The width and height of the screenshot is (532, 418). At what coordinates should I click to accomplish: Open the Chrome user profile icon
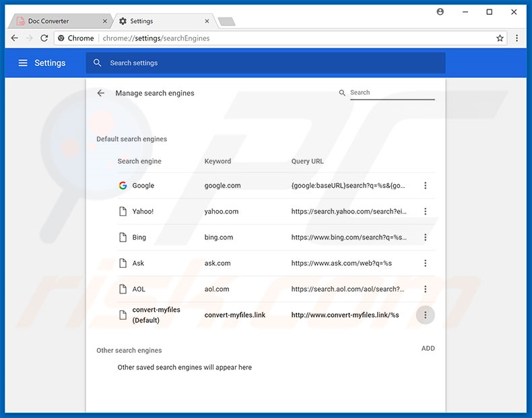point(440,12)
